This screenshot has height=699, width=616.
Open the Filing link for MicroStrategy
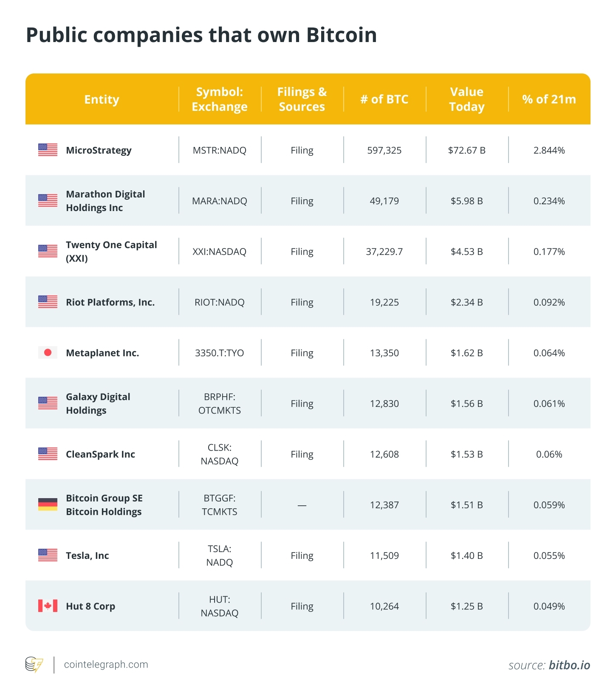pyautogui.click(x=302, y=150)
